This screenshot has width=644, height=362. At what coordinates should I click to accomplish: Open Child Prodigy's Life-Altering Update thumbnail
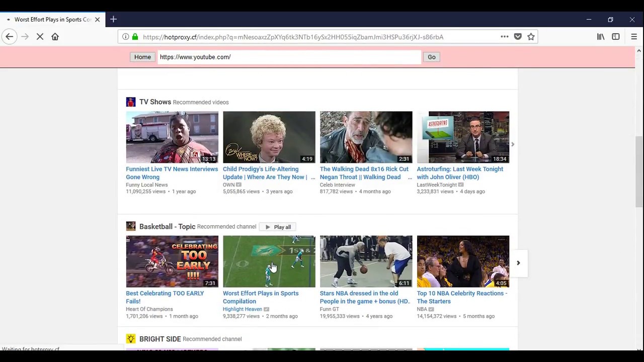click(269, 137)
